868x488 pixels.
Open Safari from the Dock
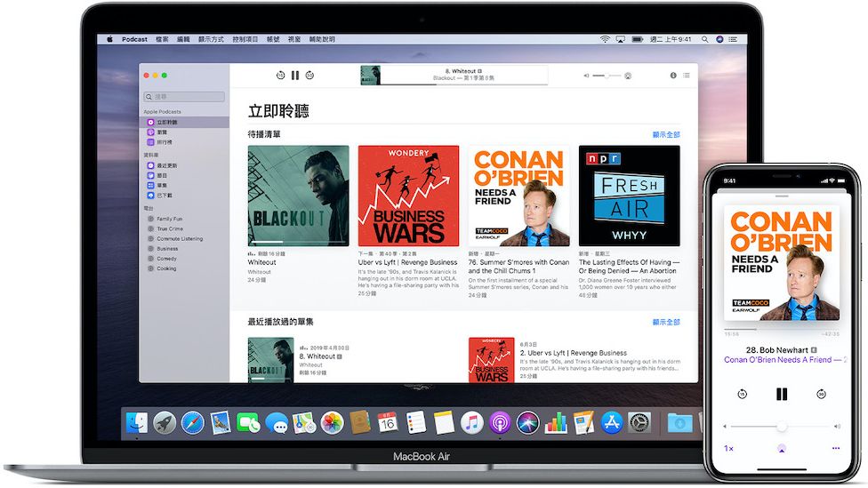(193, 423)
